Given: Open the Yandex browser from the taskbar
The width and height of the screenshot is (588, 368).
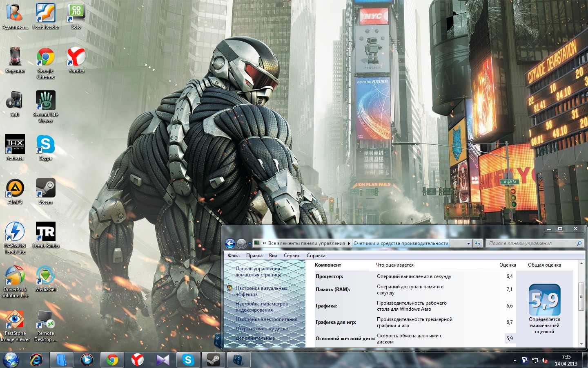Looking at the screenshot, I should click(x=137, y=360).
